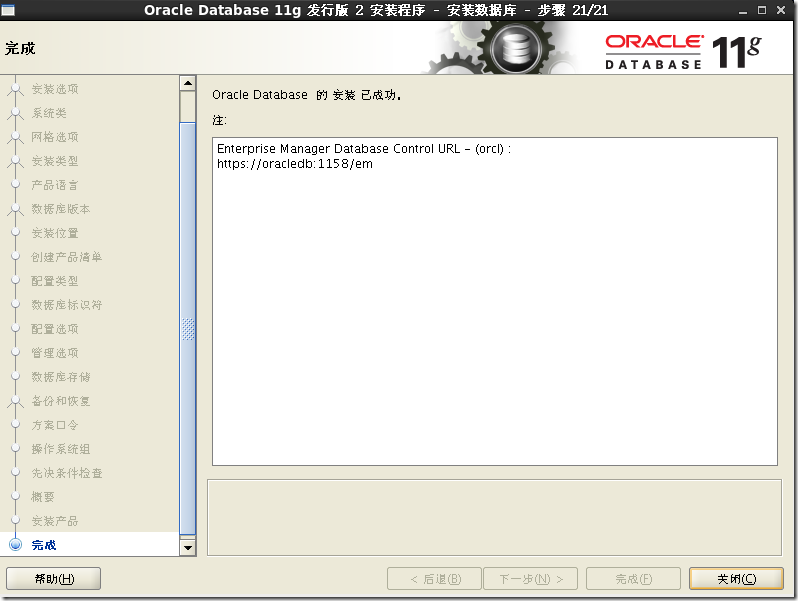Open the window menu icon in title bar
798x601 pixels.
pos(8,10)
